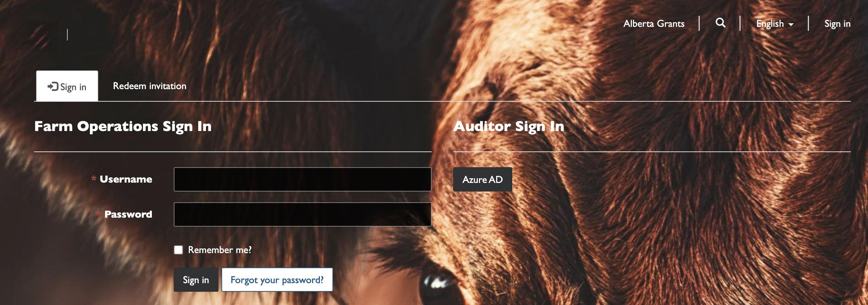Sign in with the Azure AD button
Image resolution: width=868 pixels, height=305 pixels.
pos(483,179)
